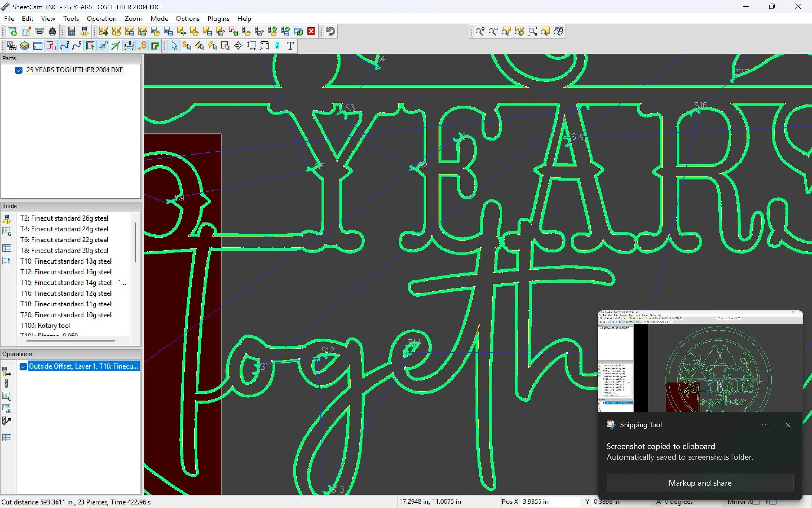Open the Snipping Tool three-dots menu
Image resolution: width=812 pixels, height=508 pixels.
point(765,425)
